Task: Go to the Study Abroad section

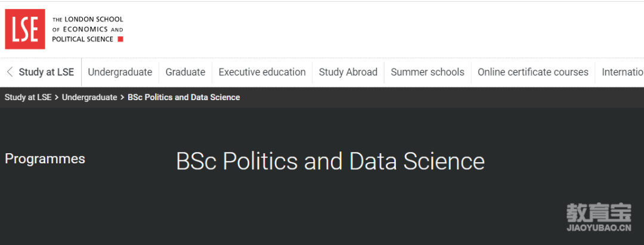Action: 348,72
